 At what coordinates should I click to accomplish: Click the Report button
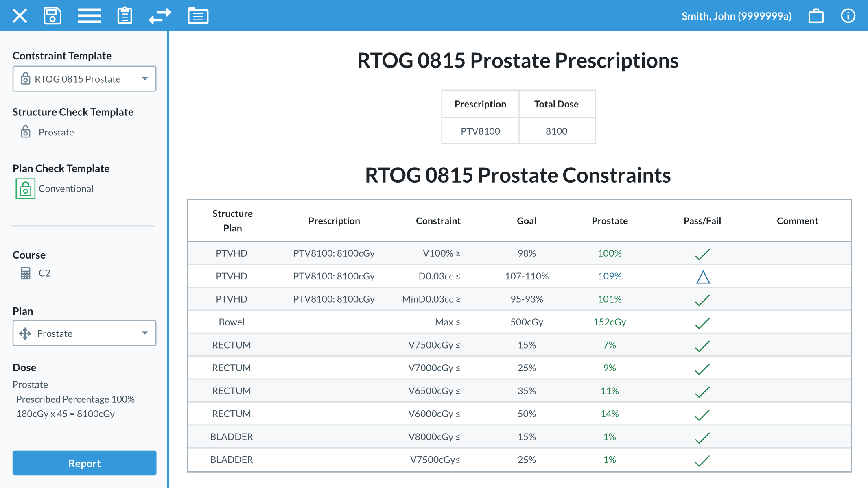[84, 463]
